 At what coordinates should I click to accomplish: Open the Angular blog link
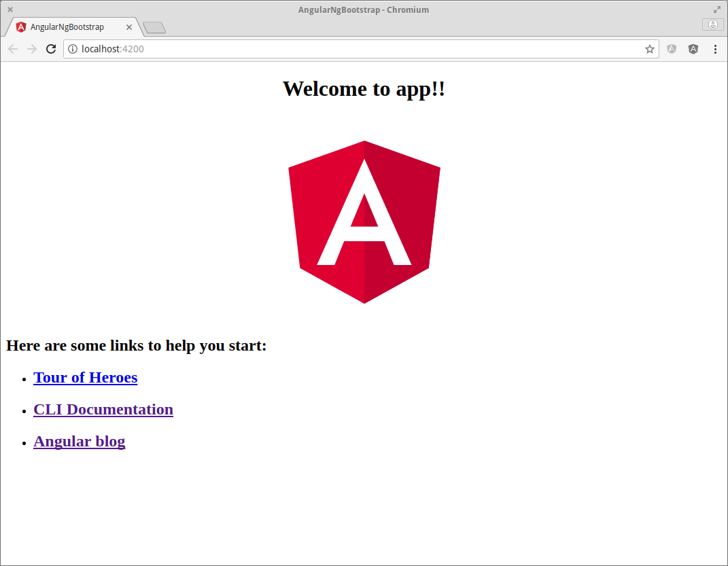[80, 441]
